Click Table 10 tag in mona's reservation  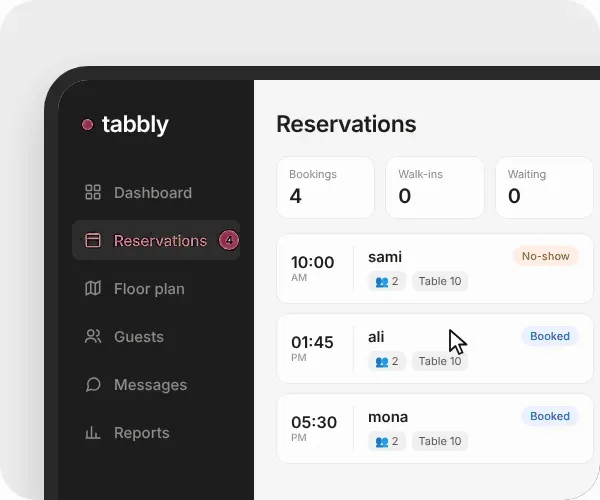click(x=440, y=441)
